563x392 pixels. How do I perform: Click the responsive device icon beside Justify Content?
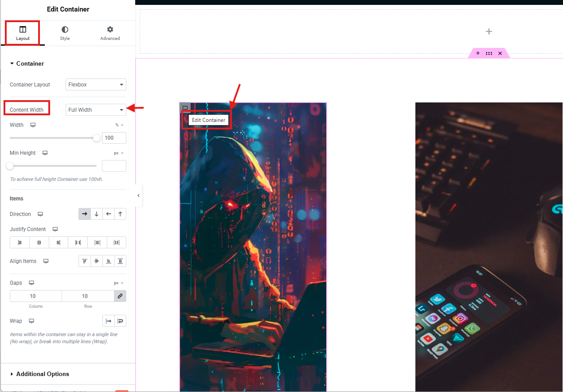coord(55,229)
